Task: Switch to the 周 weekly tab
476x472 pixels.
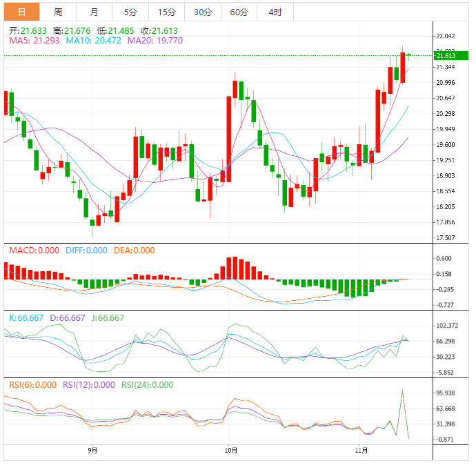Action: point(58,12)
